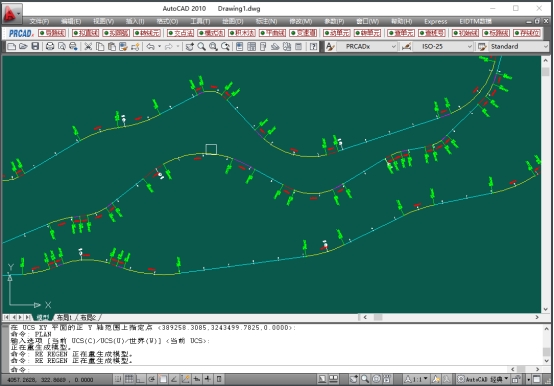Toggle Polar tracking in status bar

152,379
